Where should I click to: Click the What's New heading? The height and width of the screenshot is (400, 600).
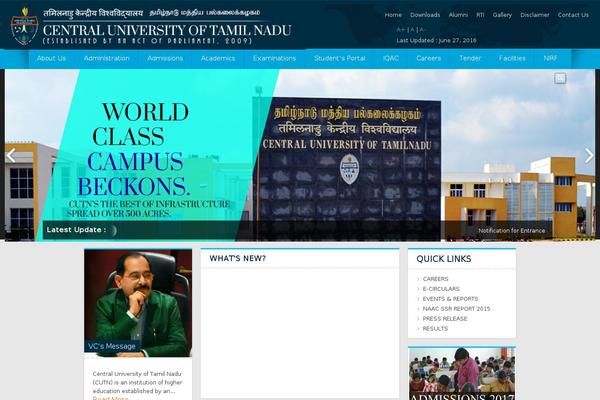tap(237, 258)
